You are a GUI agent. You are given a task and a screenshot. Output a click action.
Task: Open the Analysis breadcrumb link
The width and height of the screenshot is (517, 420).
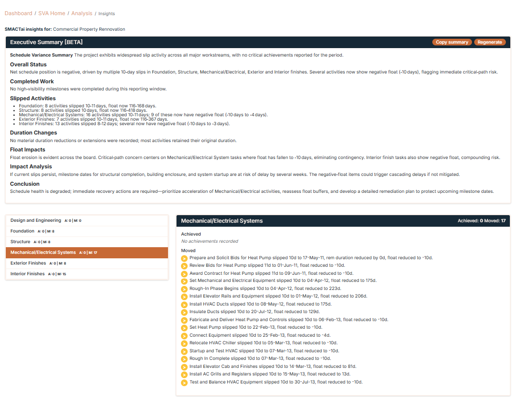click(x=82, y=13)
